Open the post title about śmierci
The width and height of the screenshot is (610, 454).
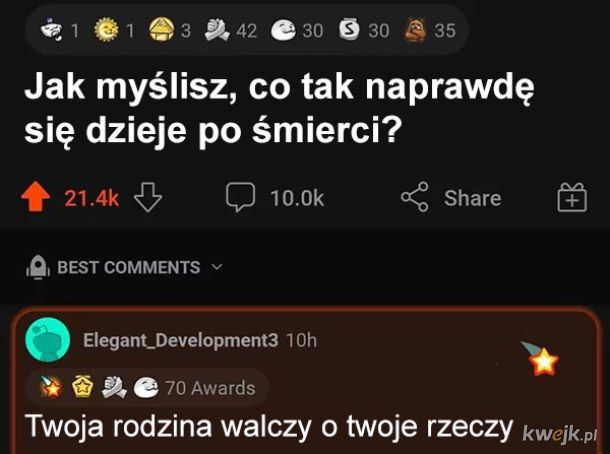(x=279, y=109)
